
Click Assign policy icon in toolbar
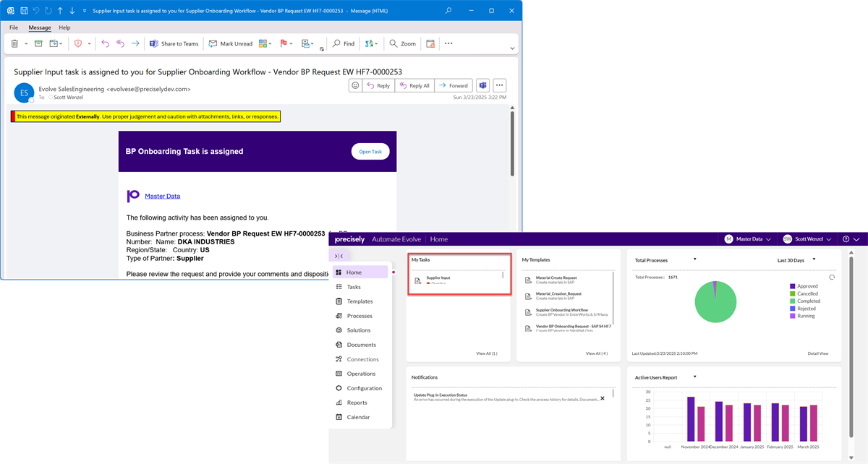click(x=430, y=43)
